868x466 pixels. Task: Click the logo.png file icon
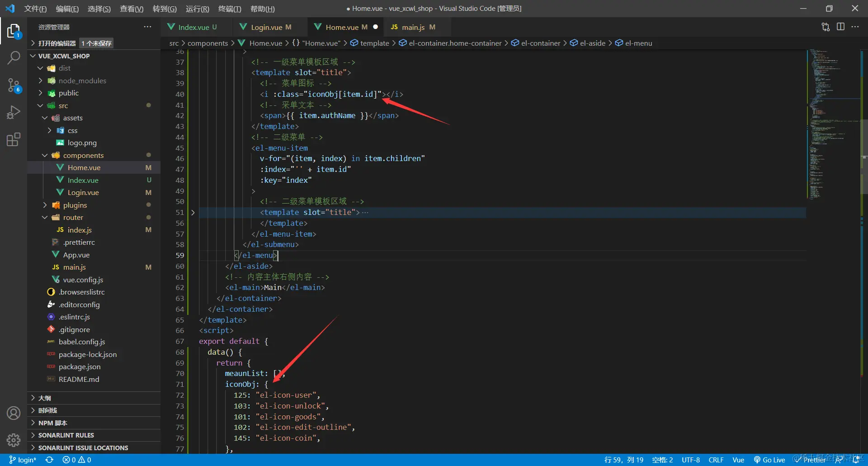[60, 143]
